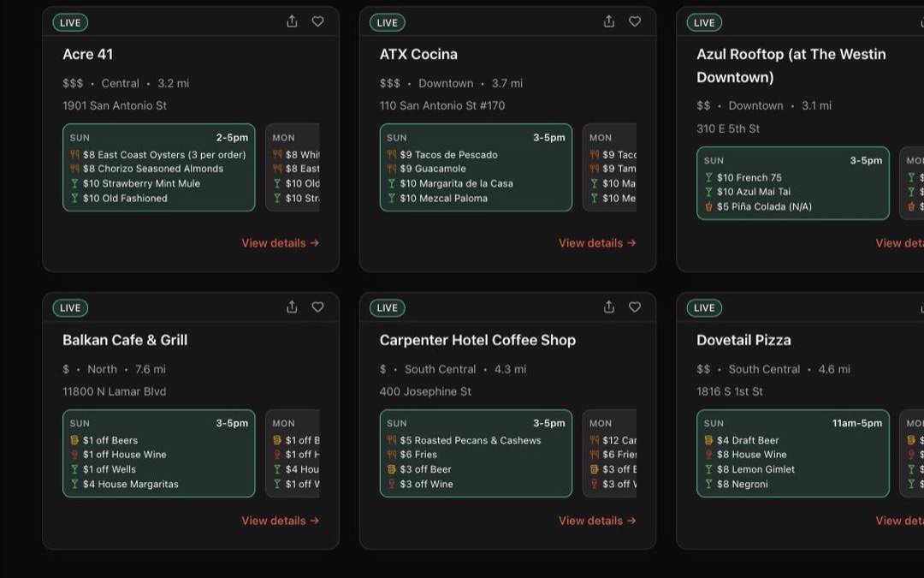The height and width of the screenshot is (578, 924).
Task: Open View details for ATX Cocina
Action: click(597, 243)
